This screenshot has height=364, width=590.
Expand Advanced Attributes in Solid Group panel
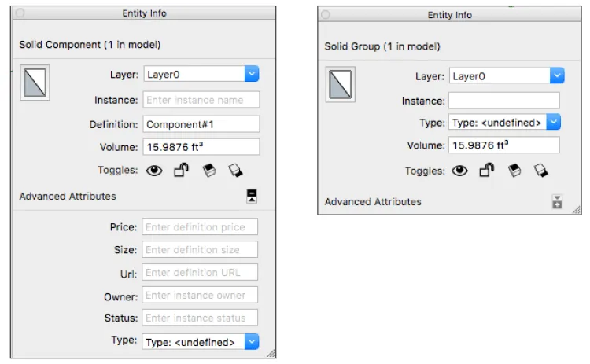click(x=557, y=201)
